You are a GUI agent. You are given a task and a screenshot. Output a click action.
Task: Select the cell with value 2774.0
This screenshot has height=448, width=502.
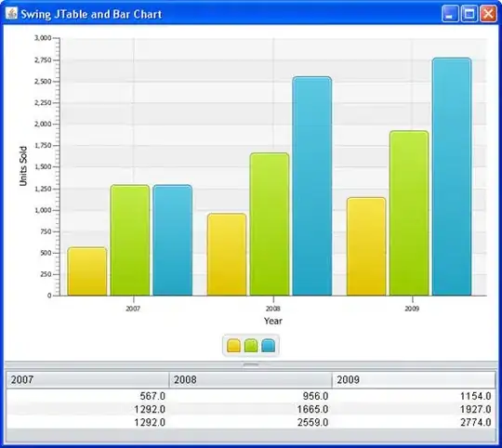point(414,422)
